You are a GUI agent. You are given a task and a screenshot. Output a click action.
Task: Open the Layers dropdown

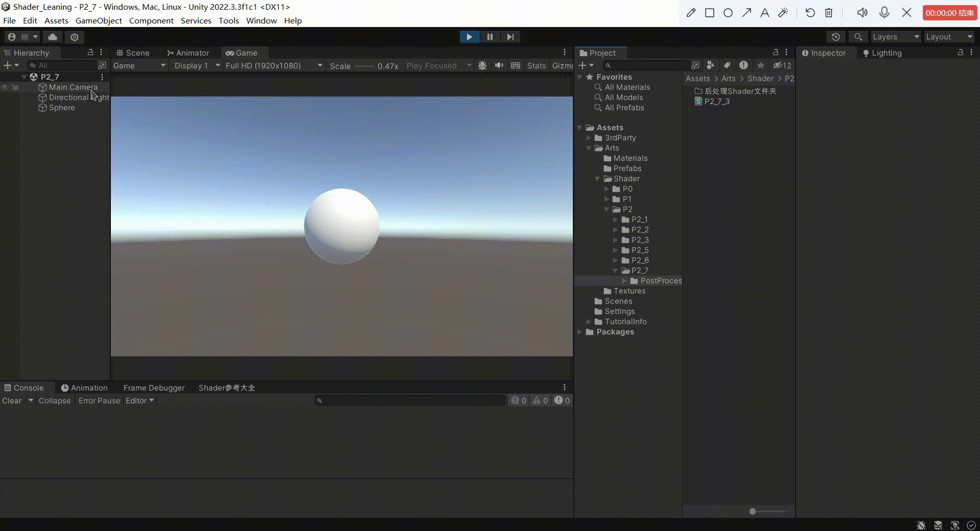pyautogui.click(x=895, y=37)
